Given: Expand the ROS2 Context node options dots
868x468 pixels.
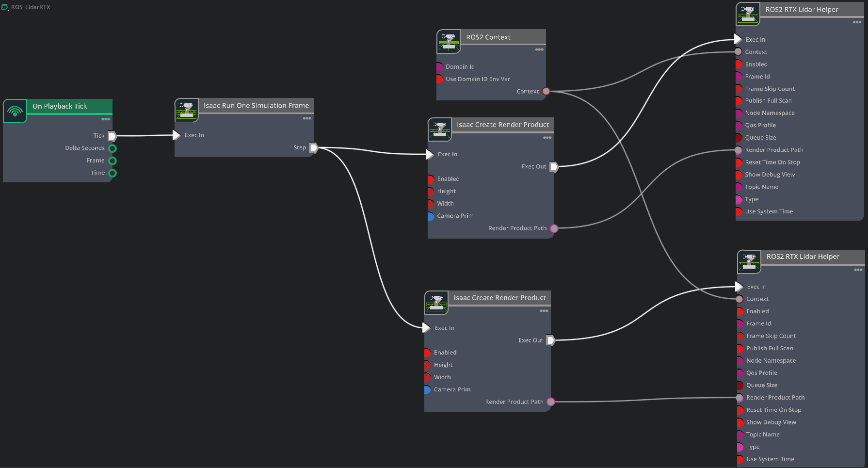Looking at the screenshot, I should [x=539, y=50].
